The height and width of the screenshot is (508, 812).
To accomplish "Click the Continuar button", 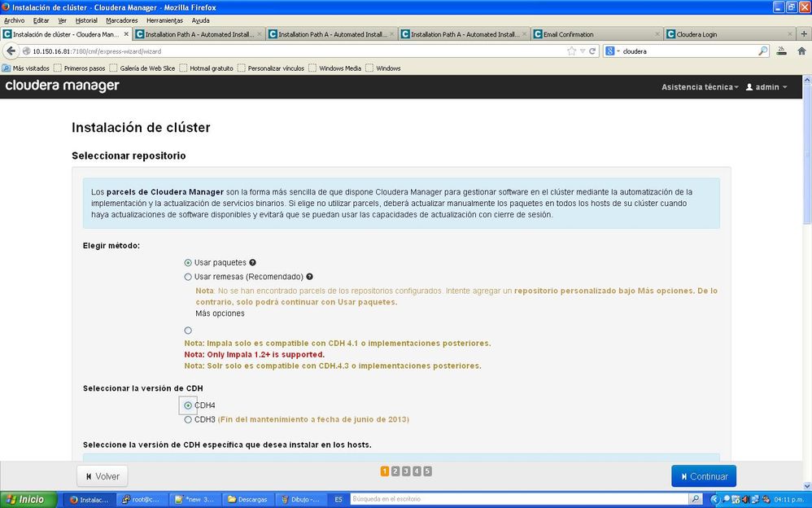I will pos(703,476).
